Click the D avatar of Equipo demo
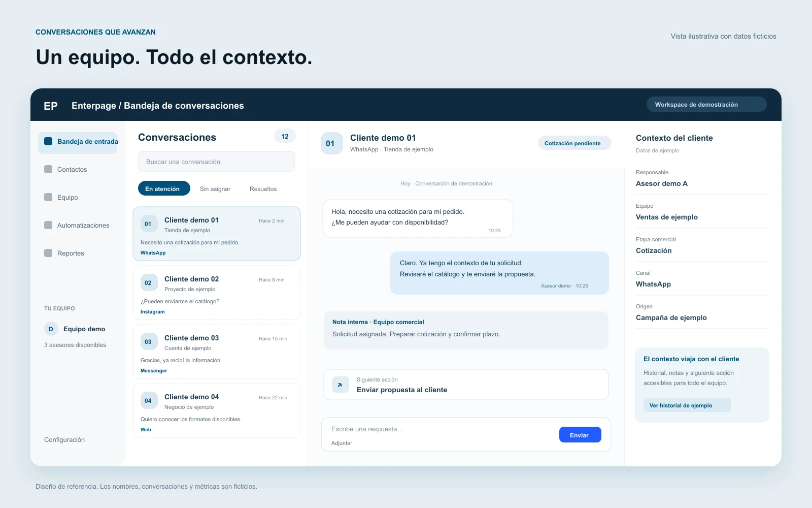This screenshot has width=812, height=508. (x=51, y=329)
